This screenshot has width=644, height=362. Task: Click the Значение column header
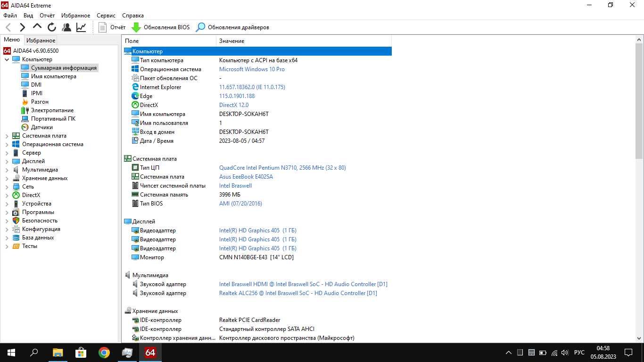pos(304,41)
